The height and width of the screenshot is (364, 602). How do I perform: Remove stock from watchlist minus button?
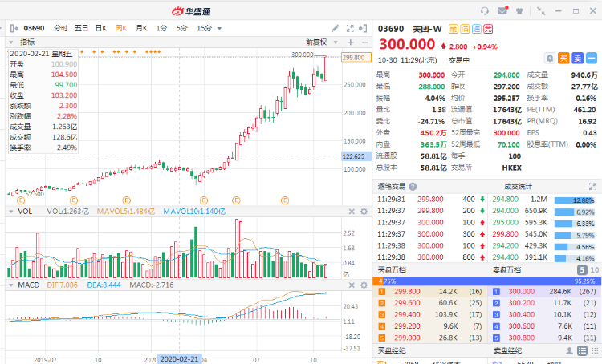(592, 59)
